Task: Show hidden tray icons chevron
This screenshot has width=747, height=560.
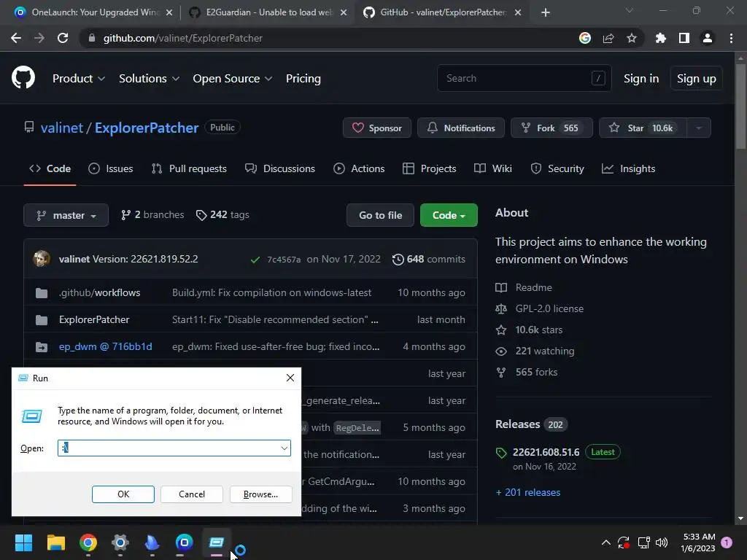Action: tap(606, 542)
